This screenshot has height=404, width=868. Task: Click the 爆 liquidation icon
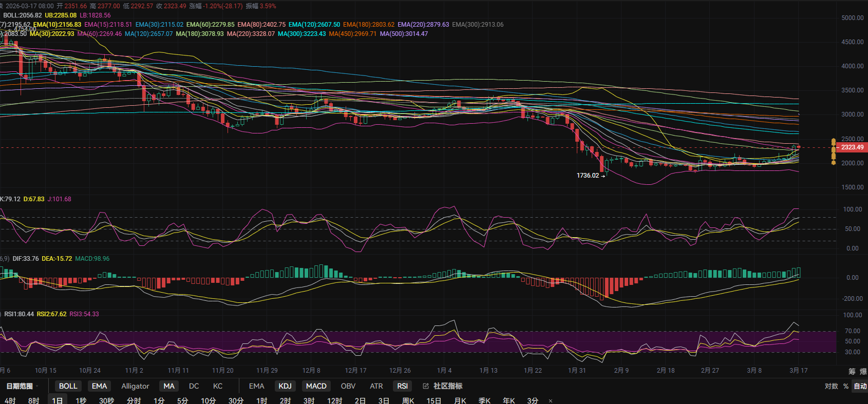point(863,371)
